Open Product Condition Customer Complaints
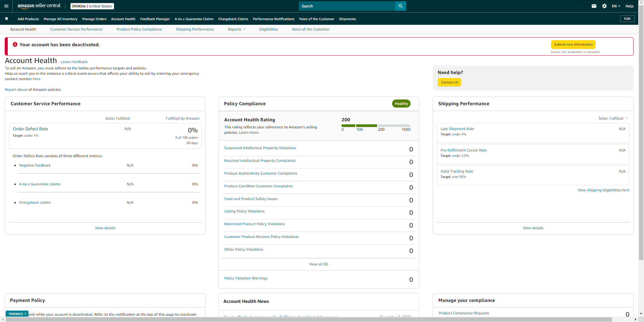644x322 pixels. pyautogui.click(x=259, y=186)
